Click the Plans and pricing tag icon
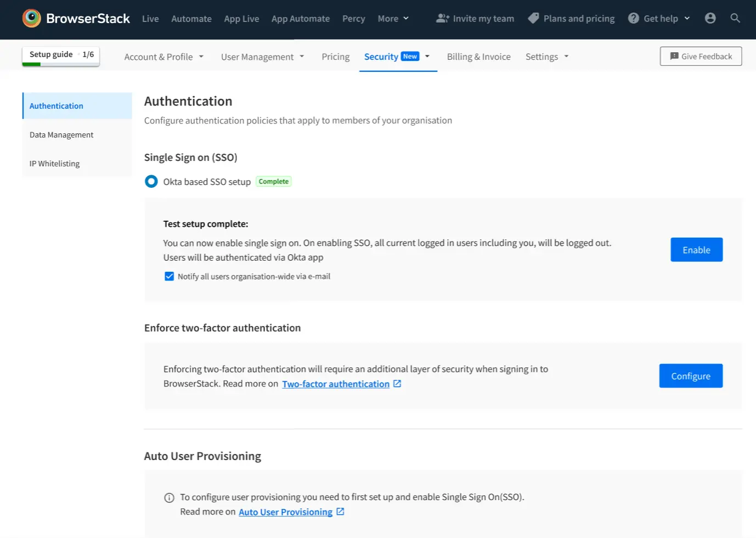The image size is (756, 538). pyautogui.click(x=533, y=18)
